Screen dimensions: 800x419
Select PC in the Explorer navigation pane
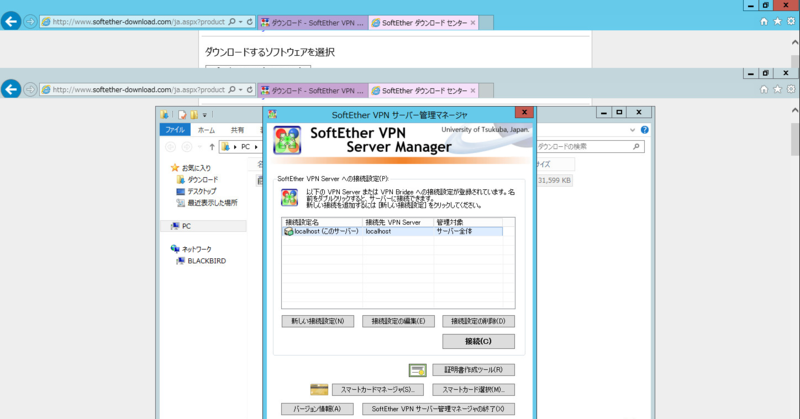[203, 226]
